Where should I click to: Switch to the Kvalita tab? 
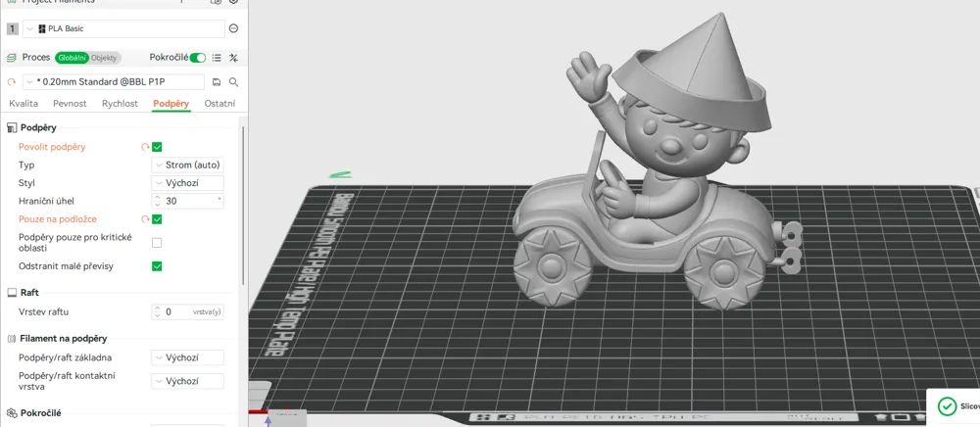[x=24, y=104]
